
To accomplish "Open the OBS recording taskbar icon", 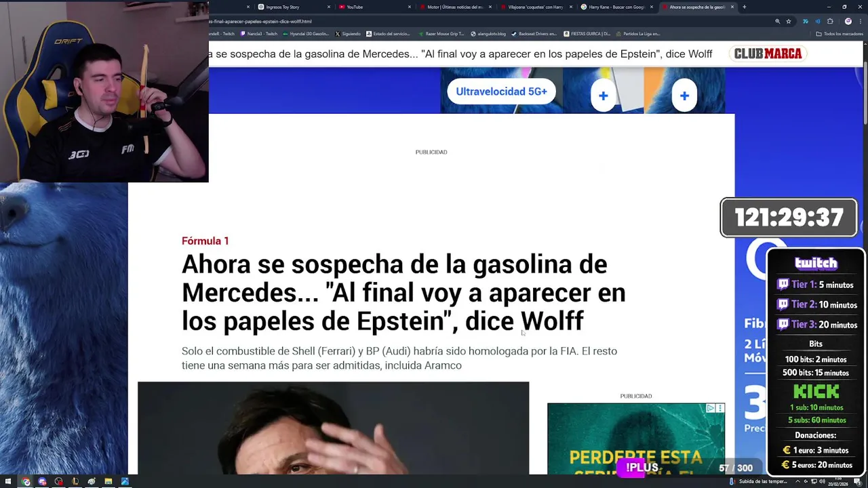I will pyautogui.click(x=58, y=482).
